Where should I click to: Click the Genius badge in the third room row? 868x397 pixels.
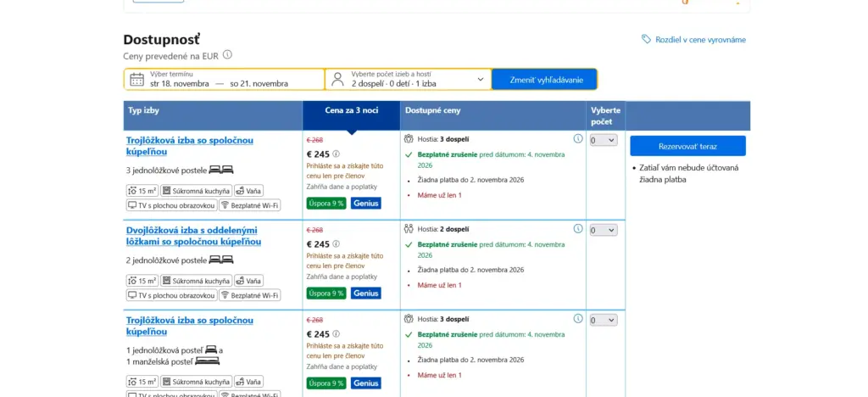[366, 383]
